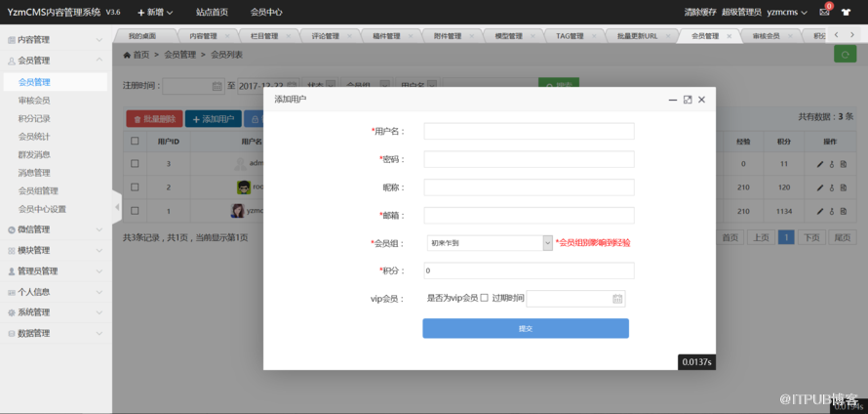The image size is (868, 414).
Task: Click document icon in the row with 积分 11
Action: (843, 164)
